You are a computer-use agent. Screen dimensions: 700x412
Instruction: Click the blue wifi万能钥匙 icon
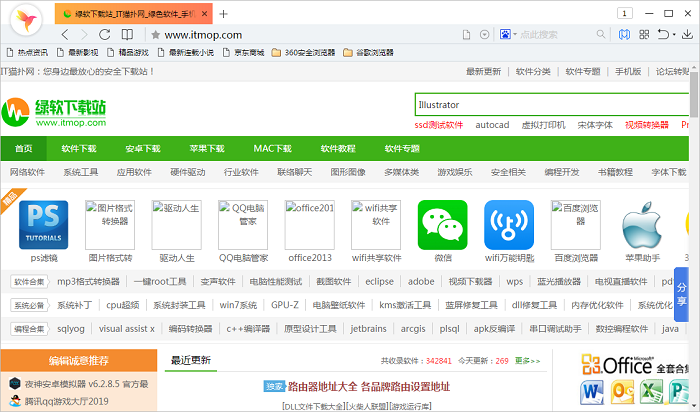pos(509,225)
